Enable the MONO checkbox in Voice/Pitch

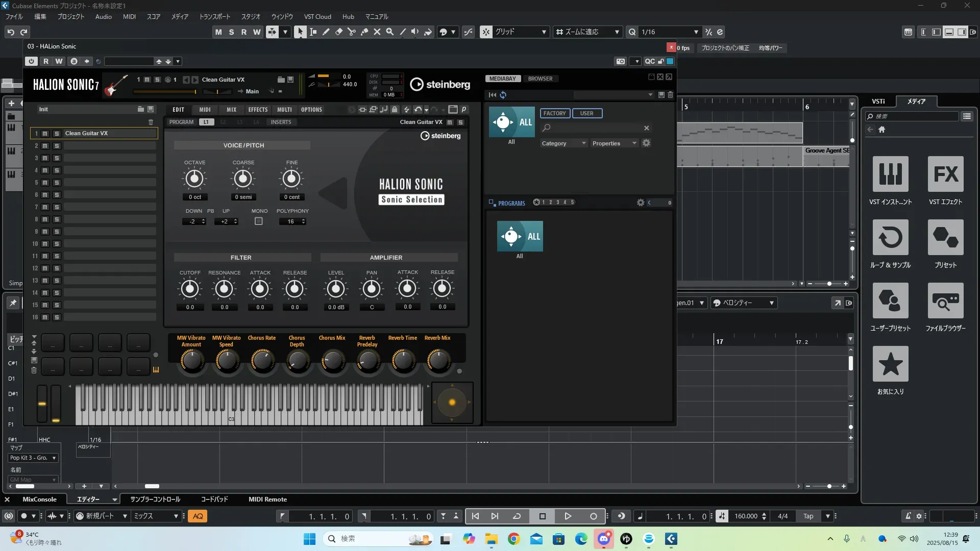pos(259,221)
